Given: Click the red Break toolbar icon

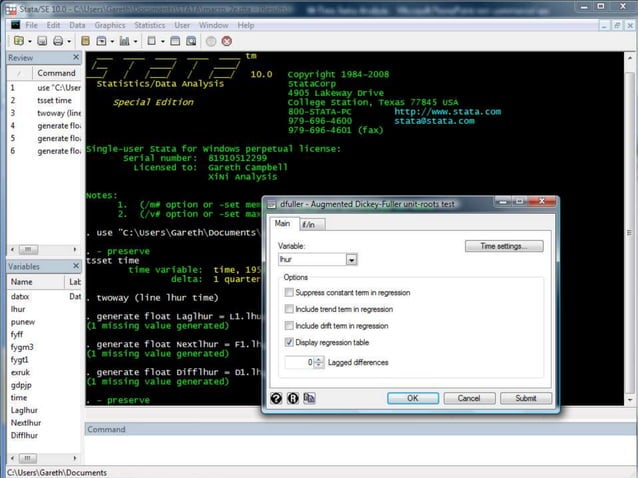Looking at the screenshot, I should 227,41.
